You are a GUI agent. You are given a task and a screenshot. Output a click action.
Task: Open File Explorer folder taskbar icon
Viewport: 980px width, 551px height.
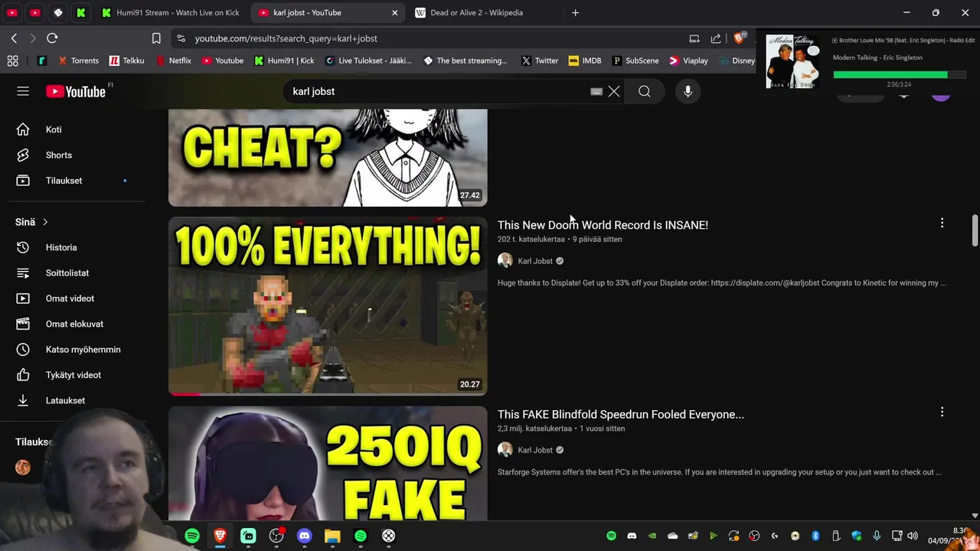coord(332,536)
